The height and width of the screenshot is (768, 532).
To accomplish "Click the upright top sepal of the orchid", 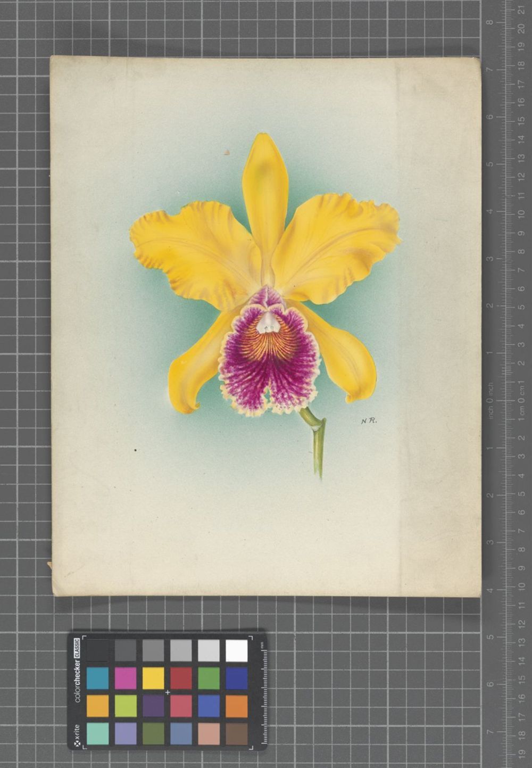I will (x=265, y=192).
